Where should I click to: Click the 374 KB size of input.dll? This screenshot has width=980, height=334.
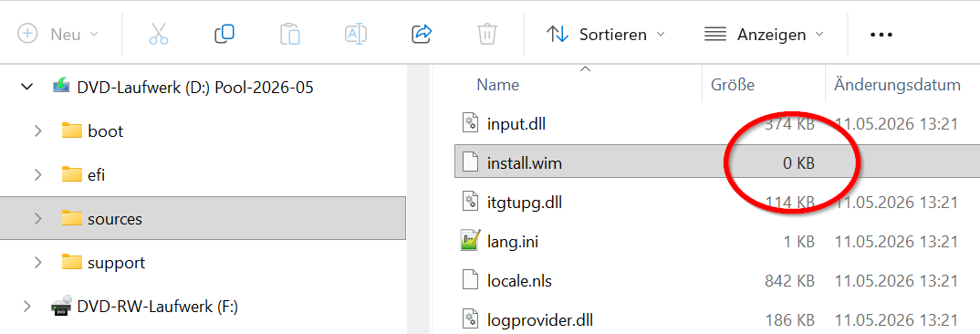[x=789, y=124]
